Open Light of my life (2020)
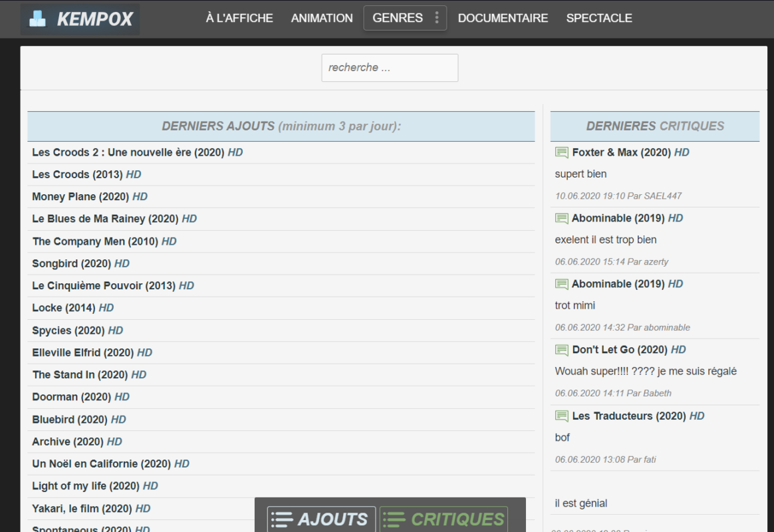The image size is (774, 532). click(95, 486)
